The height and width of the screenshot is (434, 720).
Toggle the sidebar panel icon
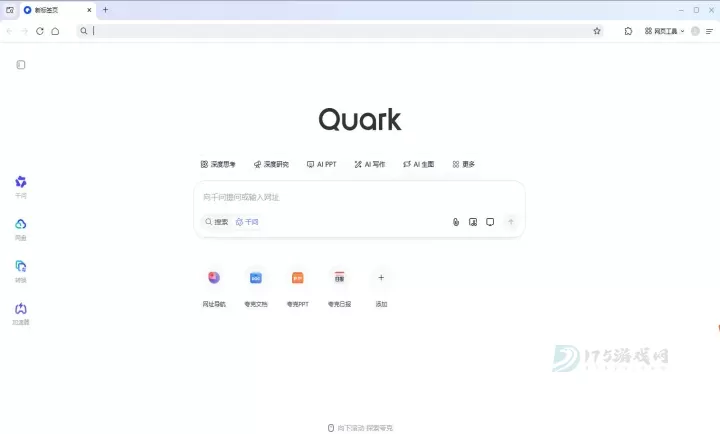[x=21, y=65]
